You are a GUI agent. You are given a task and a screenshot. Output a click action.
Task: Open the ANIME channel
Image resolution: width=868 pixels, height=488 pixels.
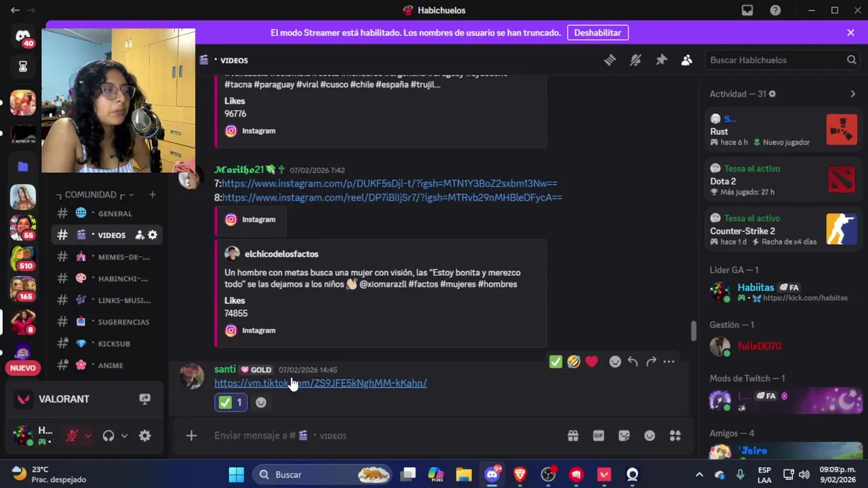(107, 365)
